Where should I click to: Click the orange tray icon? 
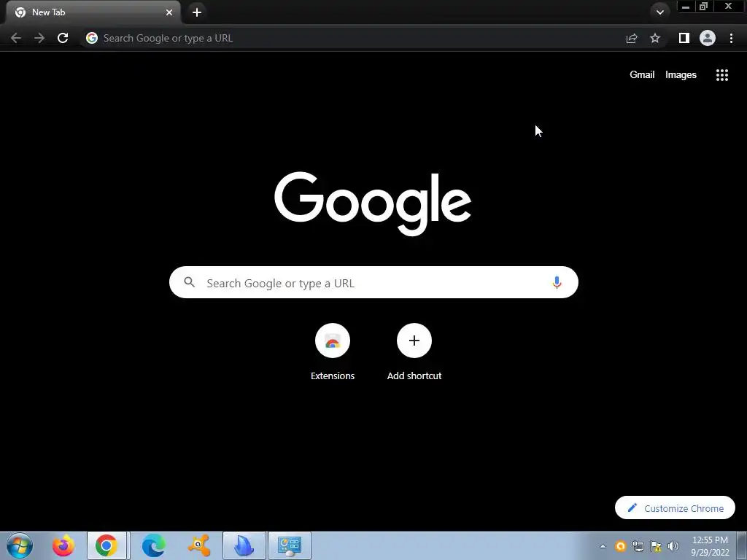click(620, 546)
